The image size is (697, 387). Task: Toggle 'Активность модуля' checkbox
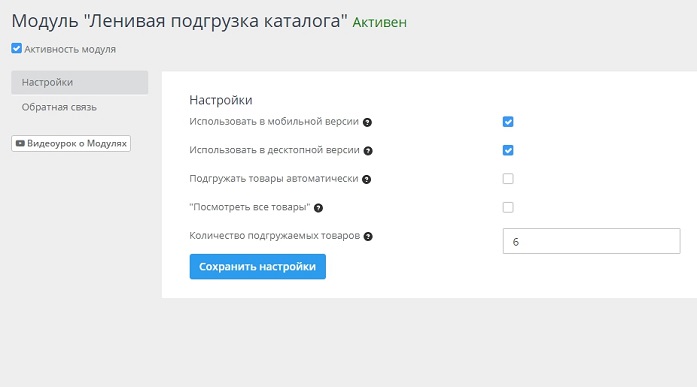tap(16, 48)
